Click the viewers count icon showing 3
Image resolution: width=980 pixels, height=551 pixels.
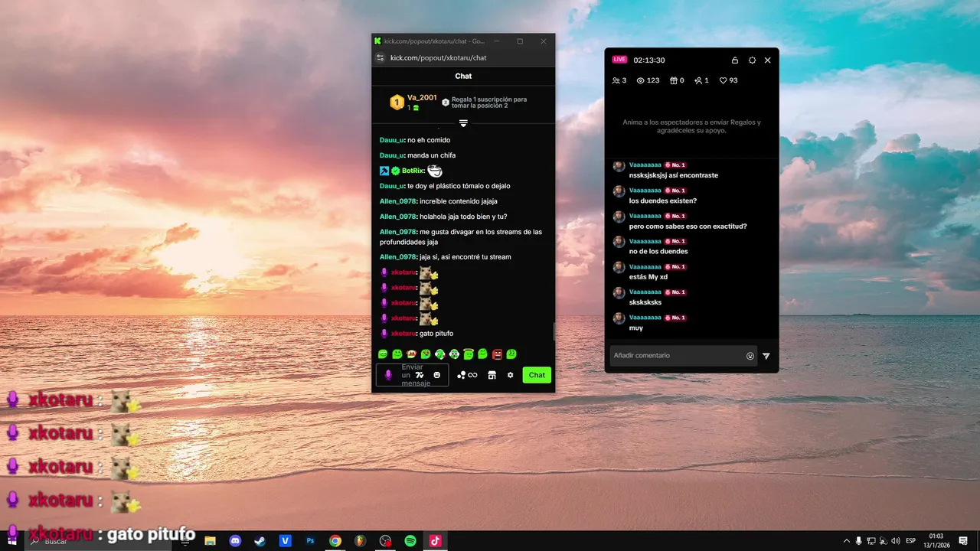click(x=616, y=80)
